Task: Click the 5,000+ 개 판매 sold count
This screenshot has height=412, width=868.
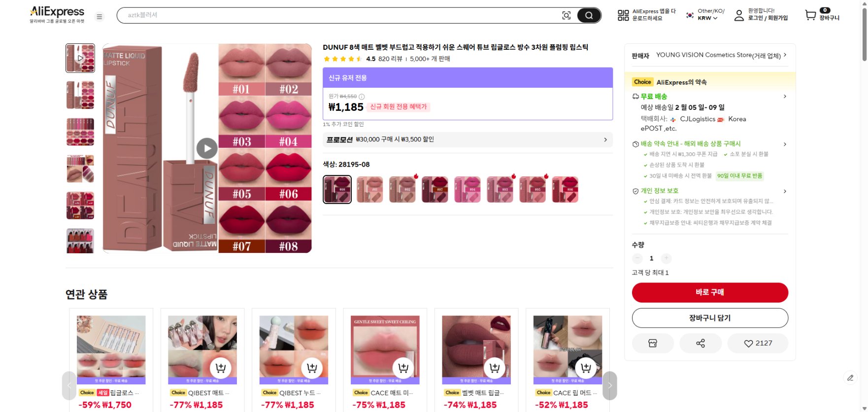Action: click(x=430, y=59)
